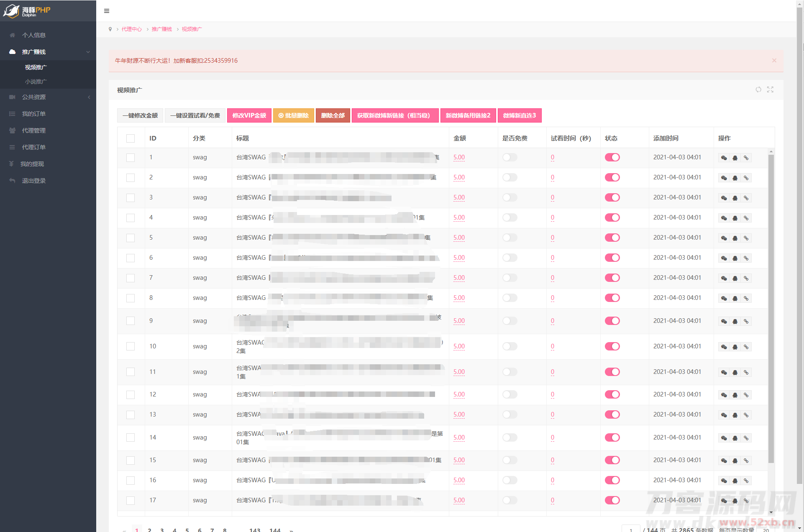This screenshot has height=532, width=804.
Task: Click the copy link icon in row 5
Action: [746, 238]
